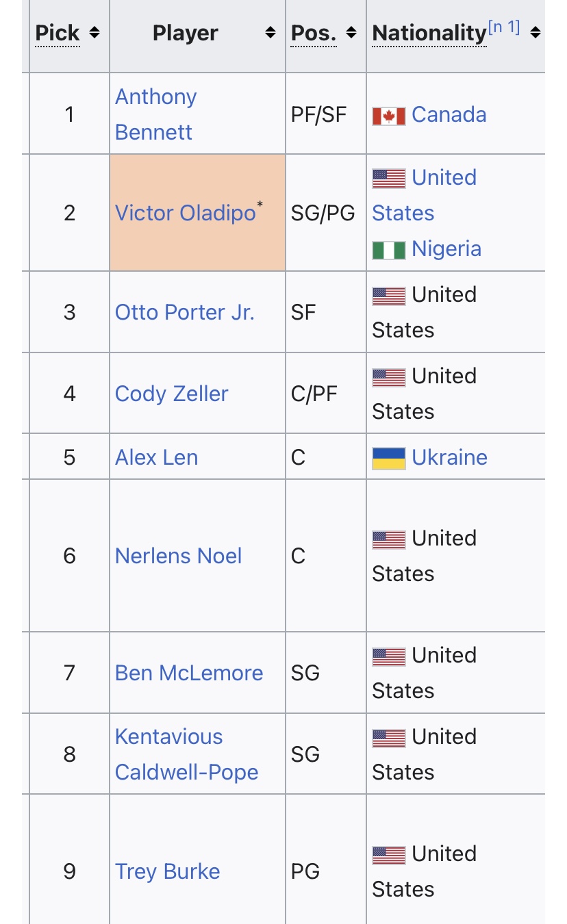Sort table by Pick column arrows

click(94, 33)
